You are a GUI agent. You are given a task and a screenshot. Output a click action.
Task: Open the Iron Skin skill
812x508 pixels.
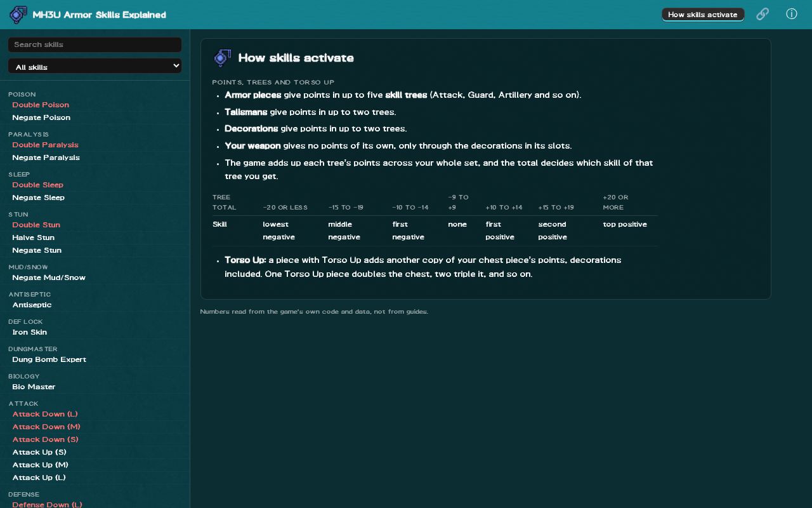click(29, 332)
